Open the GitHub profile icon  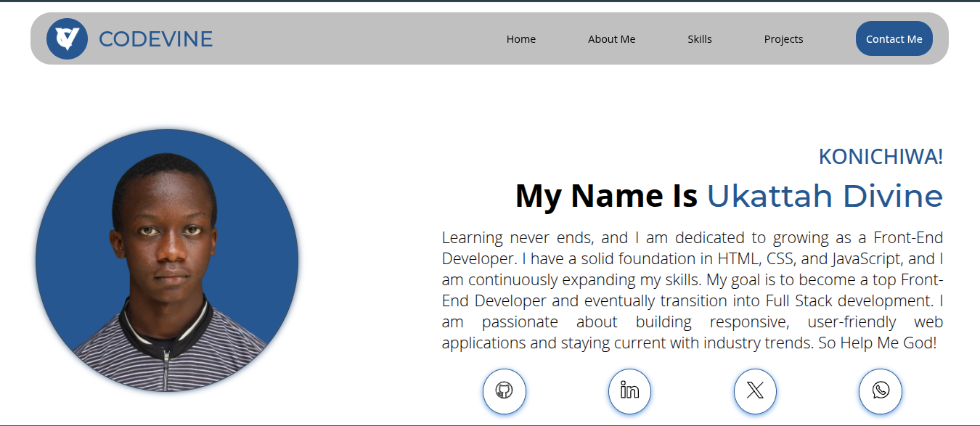tap(505, 391)
